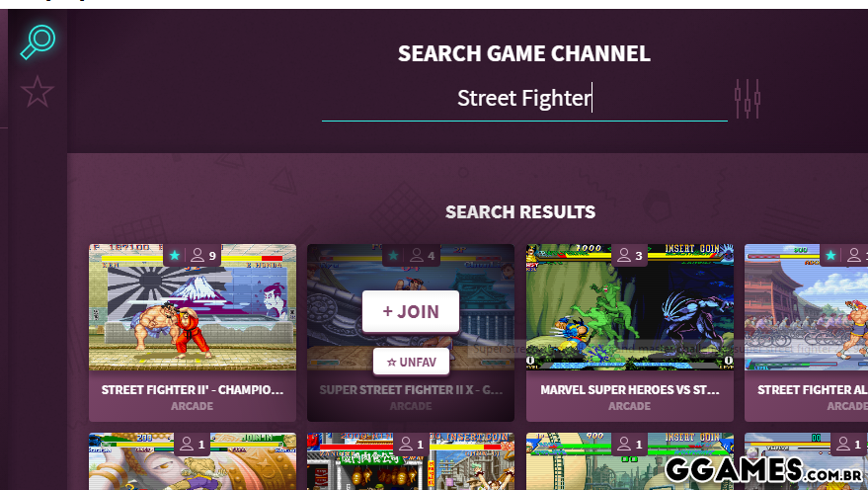The image size is (868, 490).
Task: Open the Street Fighter Alpha arcade thumbnail
Action: coord(806,307)
